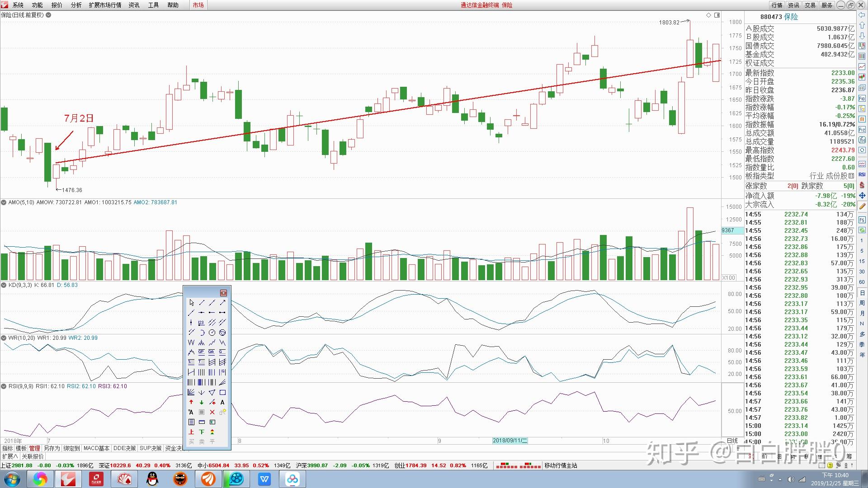Click the 服务 button at top right
This screenshot has height=488, width=868.
pyautogui.click(x=827, y=5)
